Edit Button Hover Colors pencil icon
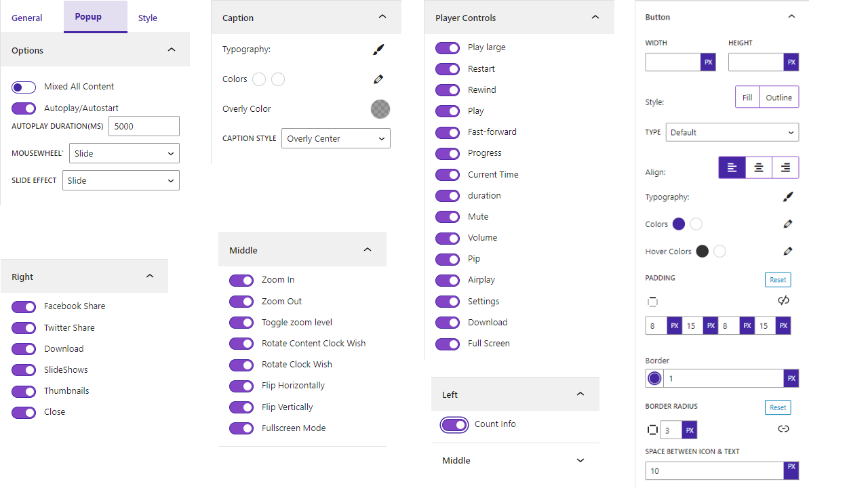 tap(787, 251)
